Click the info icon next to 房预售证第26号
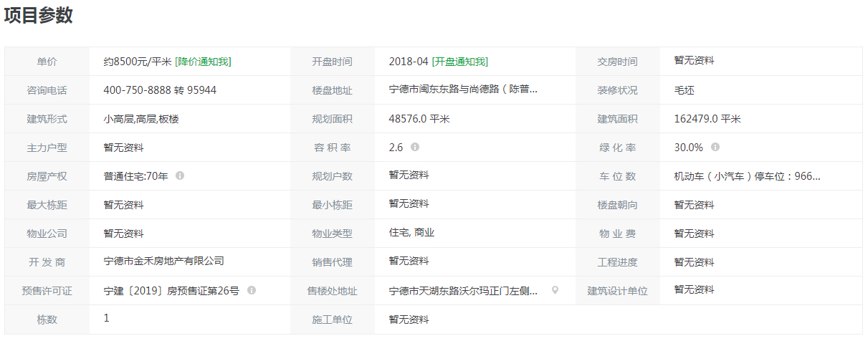This screenshot has height=346, width=868. pos(252,290)
